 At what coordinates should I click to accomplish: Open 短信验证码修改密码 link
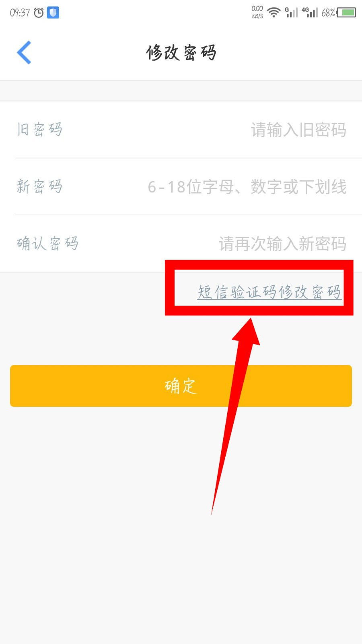[x=269, y=292]
